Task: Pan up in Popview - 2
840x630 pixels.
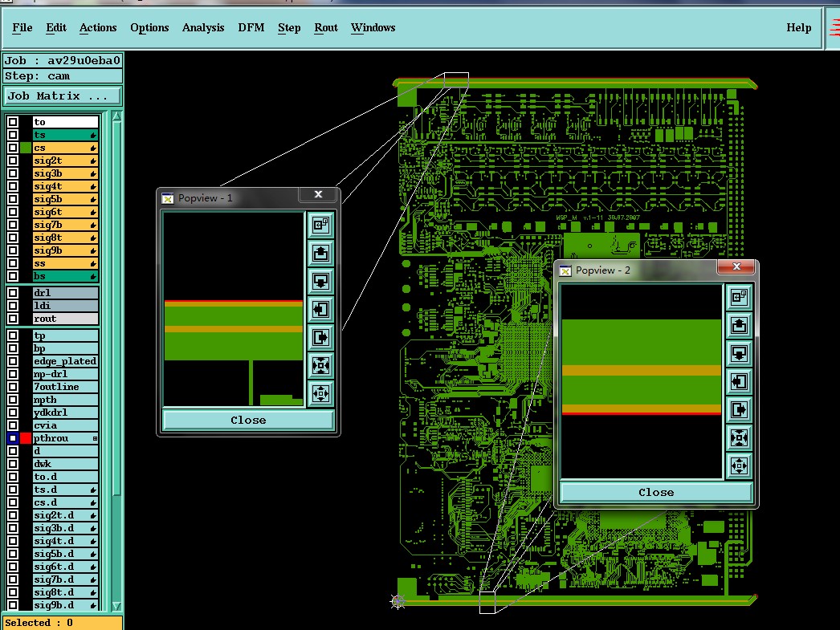Action: tap(740, 326)
